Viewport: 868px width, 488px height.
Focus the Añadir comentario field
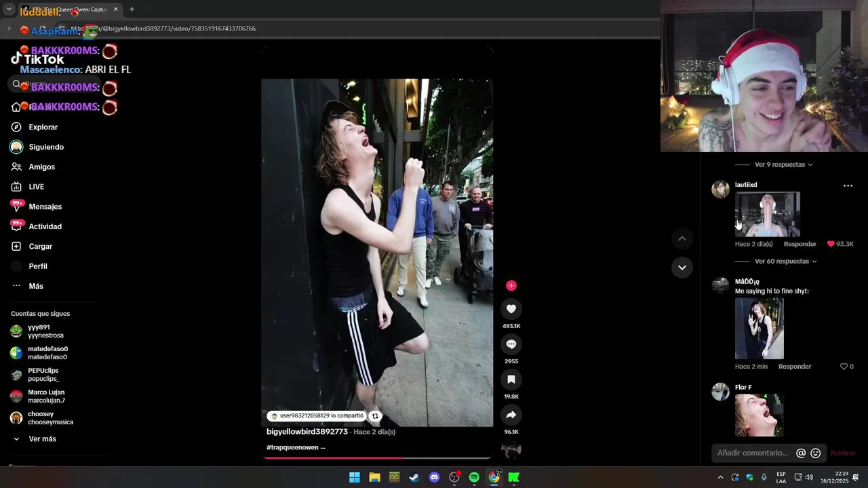pyautogui.click(x=753, y=453)
